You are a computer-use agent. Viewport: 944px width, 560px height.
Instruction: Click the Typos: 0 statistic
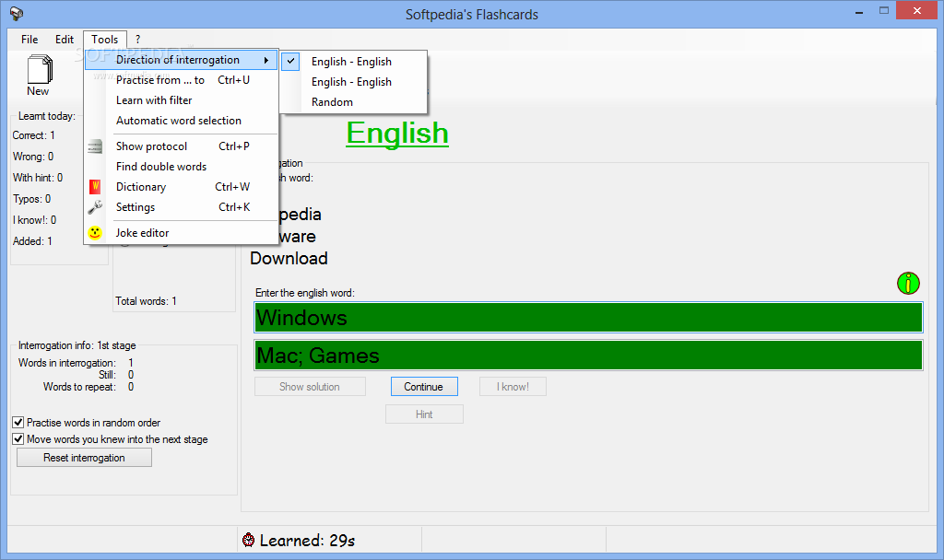tap(32, 199)
